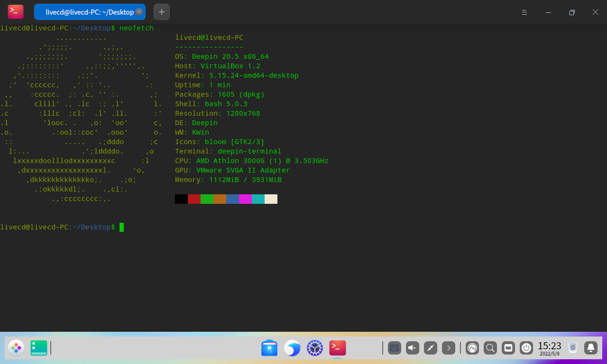Open System Monitor from the dock tray
The height and width of the screenshot is (364, 607).
pos(472,348)
